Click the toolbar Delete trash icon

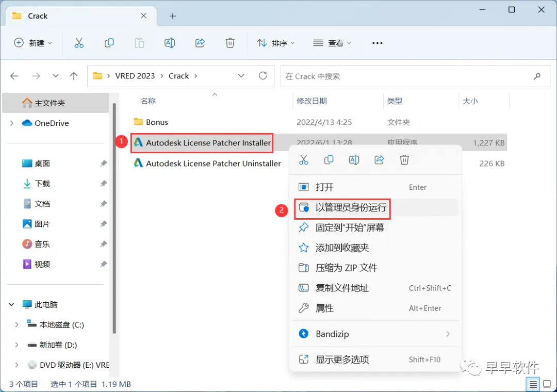pos(230,43)
